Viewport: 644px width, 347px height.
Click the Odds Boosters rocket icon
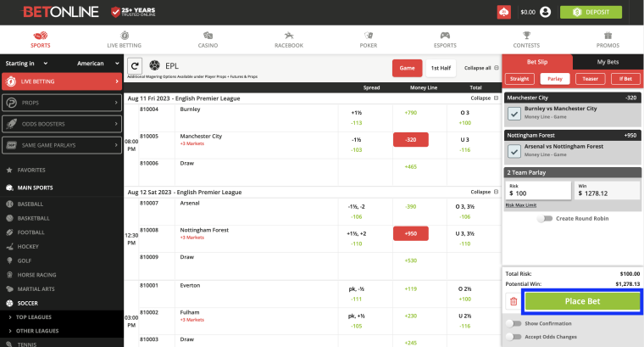[12, 124]
